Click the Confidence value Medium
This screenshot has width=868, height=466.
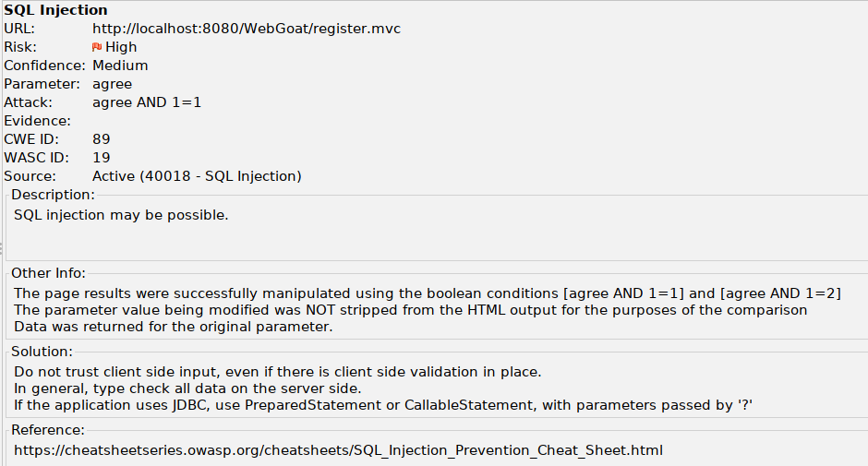click(120, 66)
